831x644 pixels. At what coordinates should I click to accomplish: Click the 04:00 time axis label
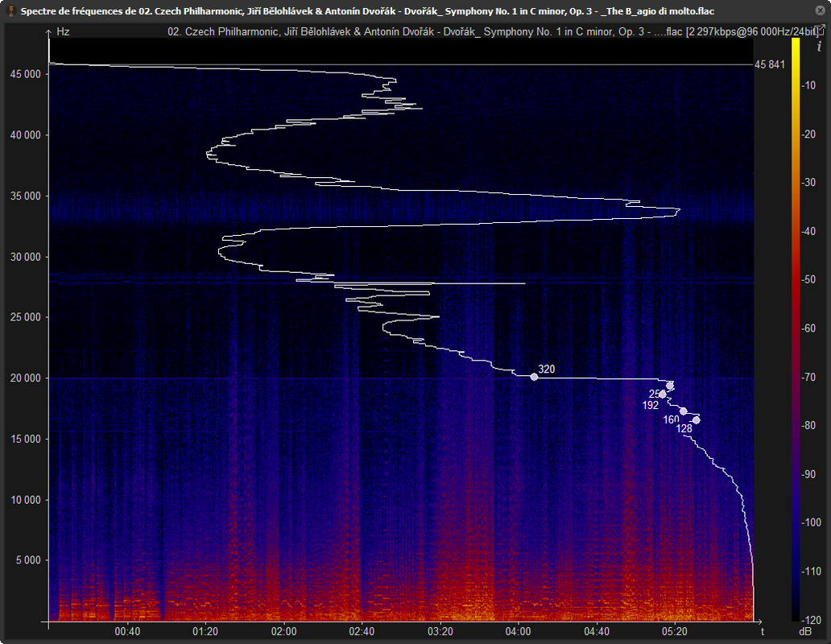coord(518,632)
